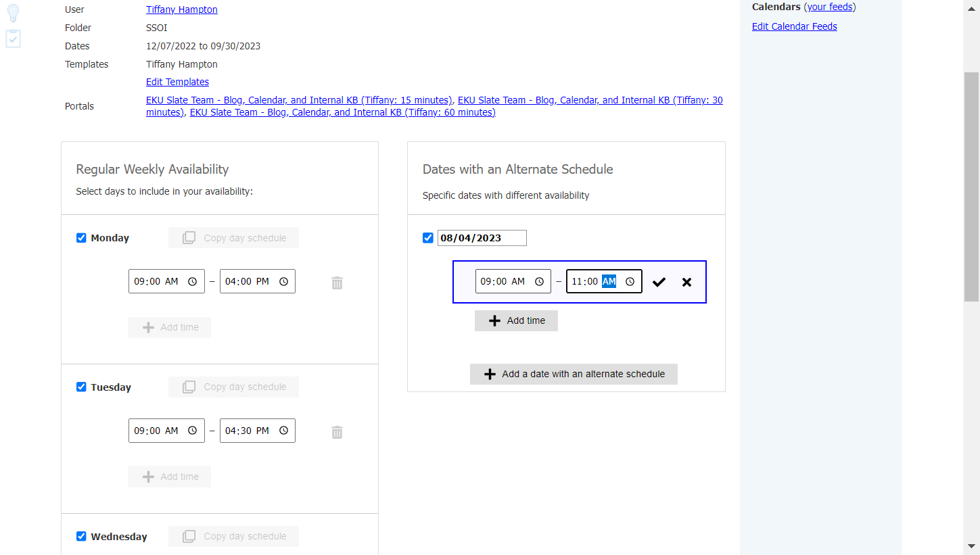Open Tiffany Hampton user link
The image size is (980, 555).
(182, 9)
